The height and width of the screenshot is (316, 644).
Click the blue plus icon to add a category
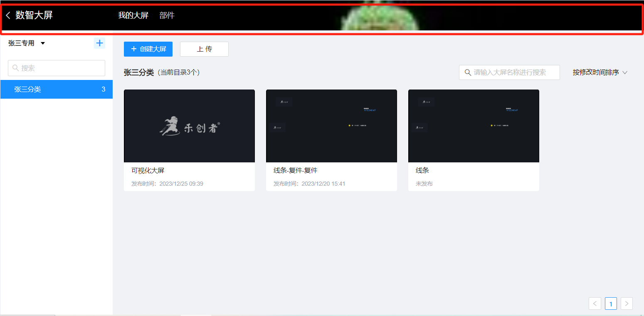click(99, 42)
